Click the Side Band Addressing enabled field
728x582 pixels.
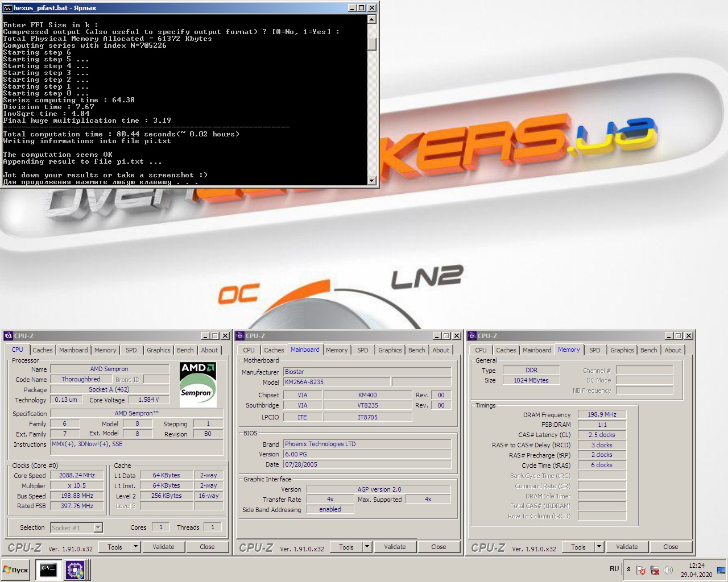[x=330, y=509]
